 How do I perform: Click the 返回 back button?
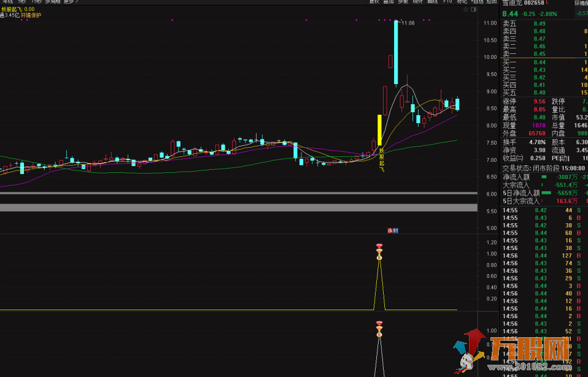(492, 2)
